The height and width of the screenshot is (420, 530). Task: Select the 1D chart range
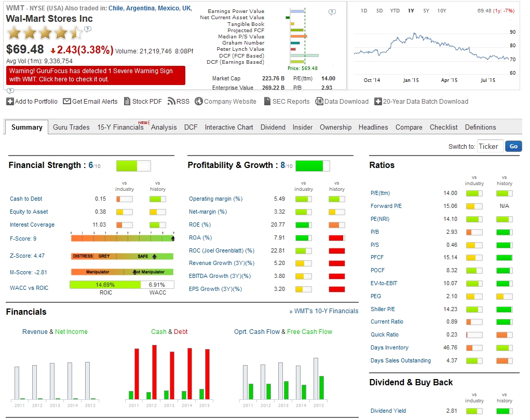pyautogui.click(x=364, y=11)
